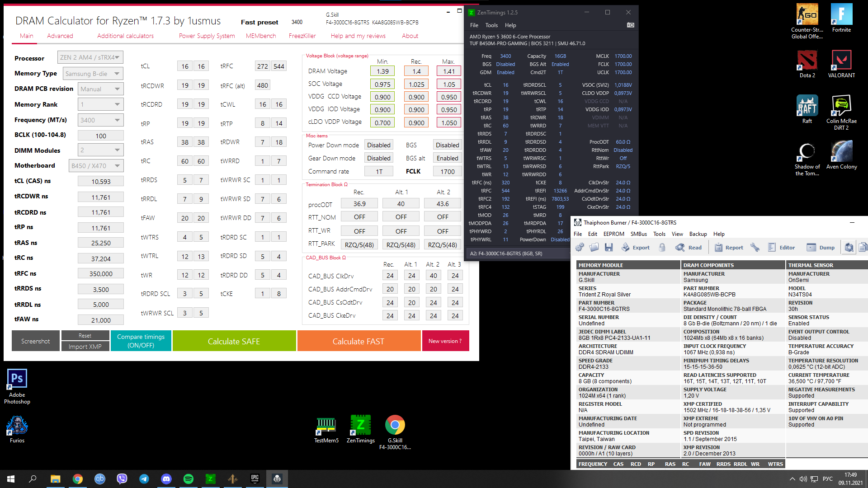This screenshot has width=868, height=488.
Task: Click the ZenTimings screenshot camera icon
Action: point(630,25)
